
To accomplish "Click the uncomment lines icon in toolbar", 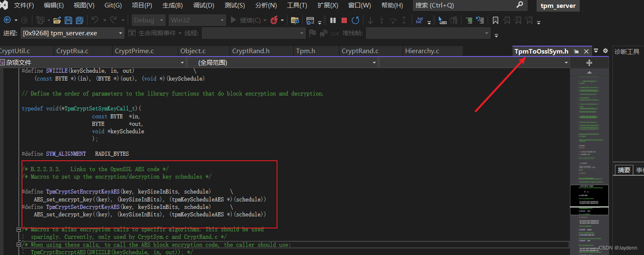I will [480, 20].
